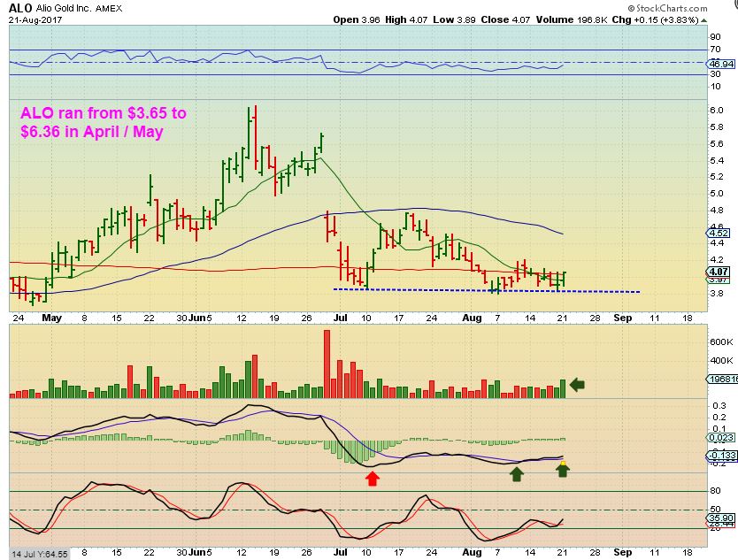This screenshot has width=738, height=560.
Task: Click the ALO ticker symbol heading
Action: coord(20,8)
